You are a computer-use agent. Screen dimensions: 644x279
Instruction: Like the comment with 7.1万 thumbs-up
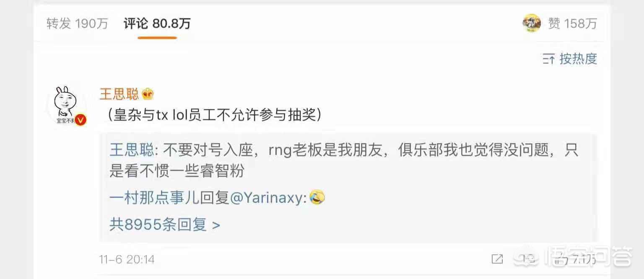(x=575, y=260)
